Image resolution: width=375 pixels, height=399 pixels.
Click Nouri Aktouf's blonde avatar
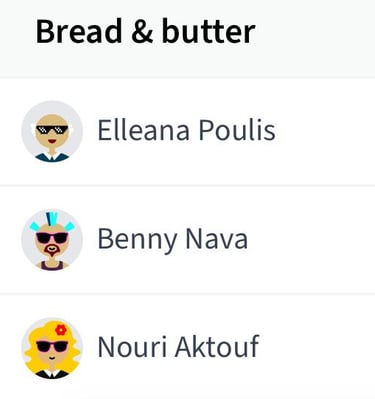click(x=52, y=348)
